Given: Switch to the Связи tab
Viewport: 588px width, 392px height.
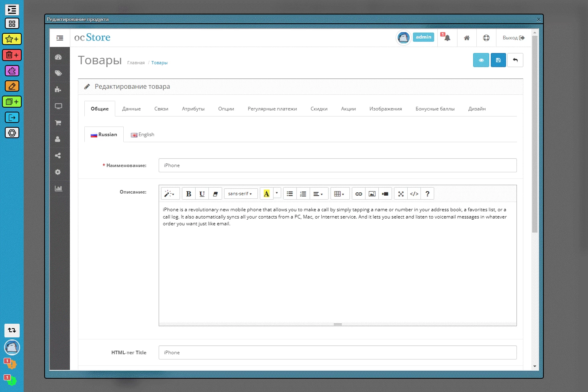Looking at the screenshot, I should pyautogui.click(x=161, y=109).
